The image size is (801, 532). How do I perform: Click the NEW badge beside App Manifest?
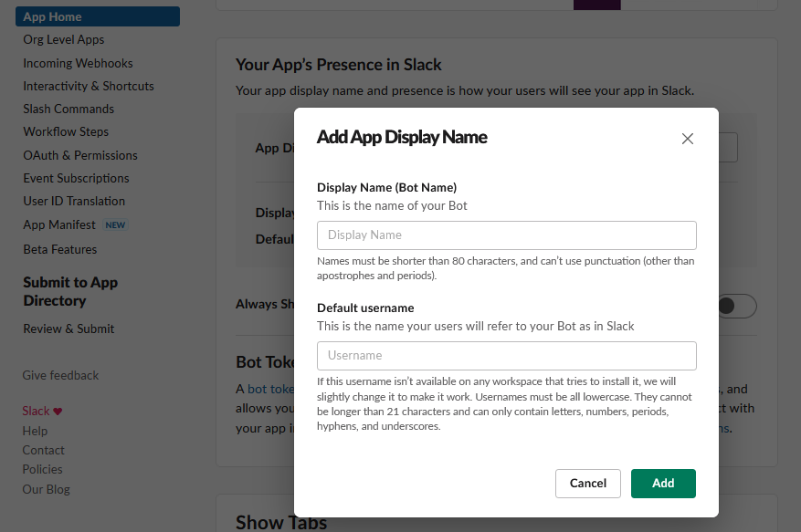(115, 225)
